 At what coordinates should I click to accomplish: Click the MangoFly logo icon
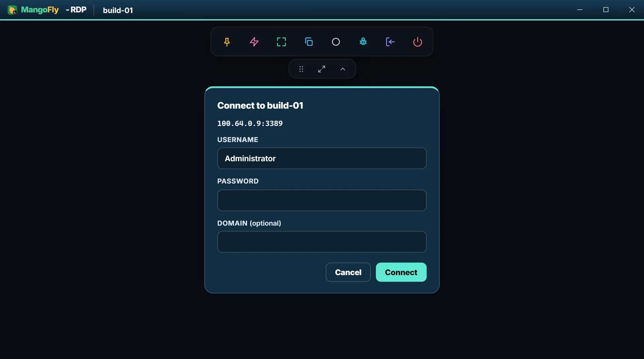pyautogui.click(x=12, y=10)
